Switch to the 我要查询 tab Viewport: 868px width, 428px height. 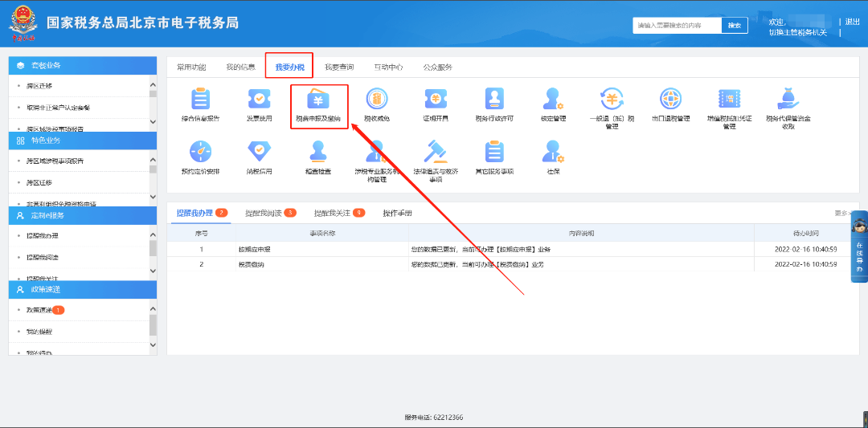339,67
